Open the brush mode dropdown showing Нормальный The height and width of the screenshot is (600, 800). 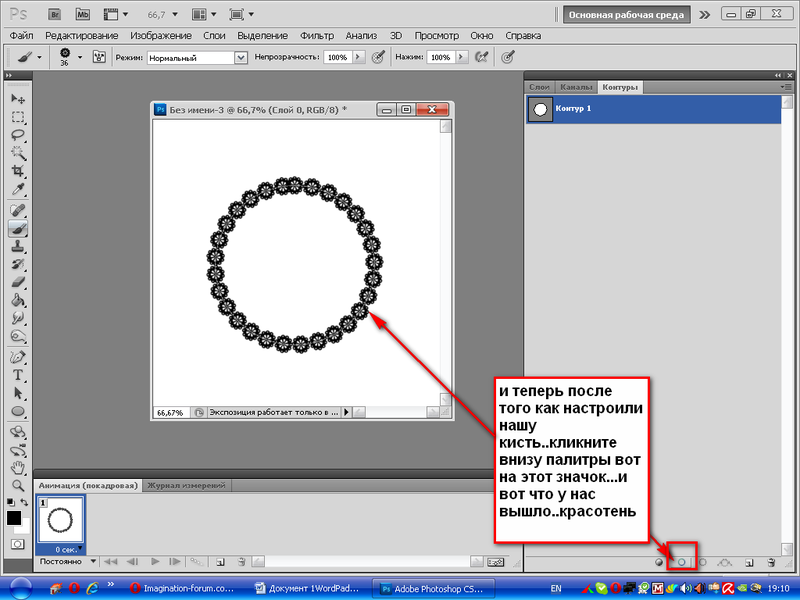pos(197,58)
